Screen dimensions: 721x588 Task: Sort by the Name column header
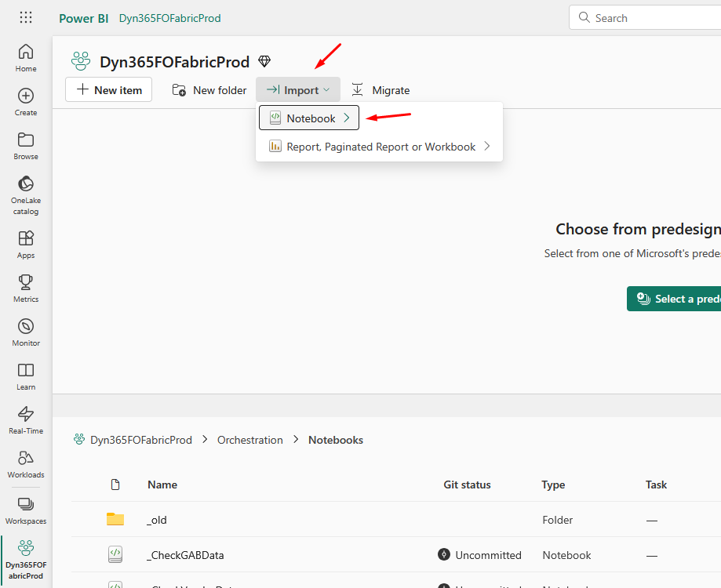(162, 485)
